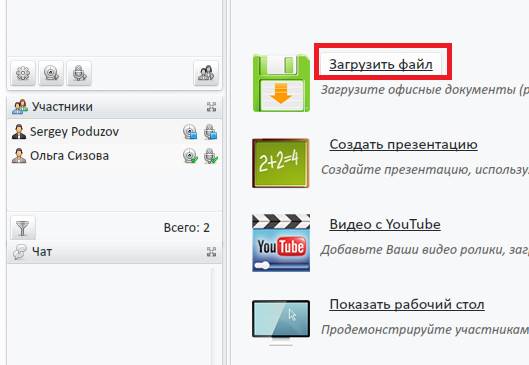Image resolution: width=529 pixels, height=365 pixels.
Task: Open the Показать рабочий стол link
Action: pyautogui.click(x=407, y=304)
